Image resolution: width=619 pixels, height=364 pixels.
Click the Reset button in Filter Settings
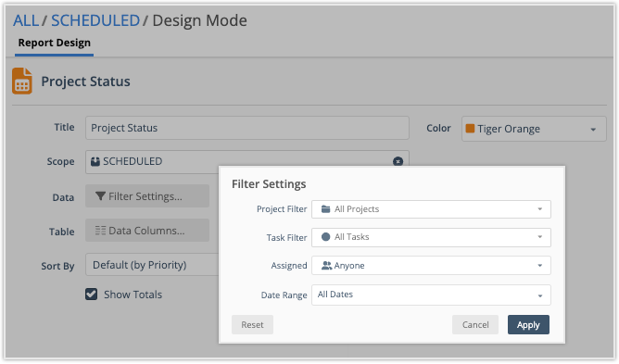252,325
